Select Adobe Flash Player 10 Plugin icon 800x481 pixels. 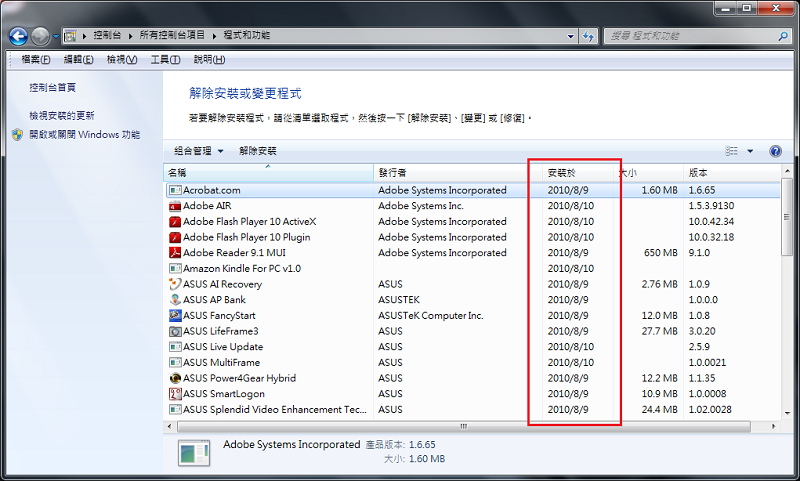pos(175,237)
